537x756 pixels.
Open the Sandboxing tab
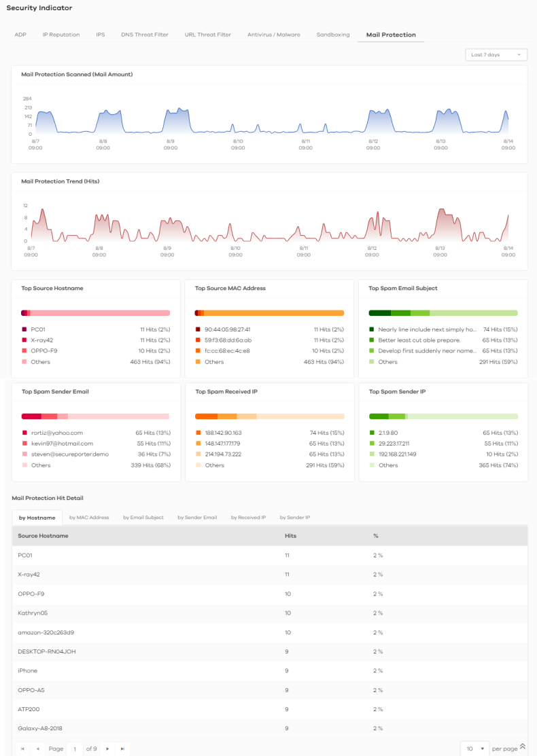pyautogui.click(x=333, y=35)
